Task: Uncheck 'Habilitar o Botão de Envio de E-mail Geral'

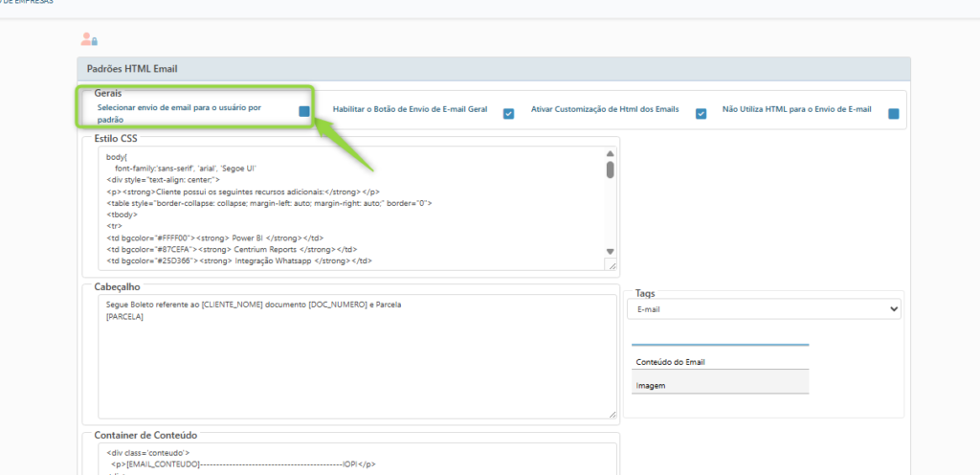Action: (508, 114)
